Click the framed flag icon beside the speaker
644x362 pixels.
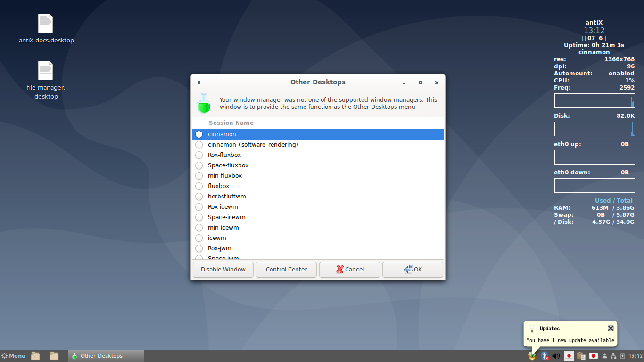(x=569, y=356)
